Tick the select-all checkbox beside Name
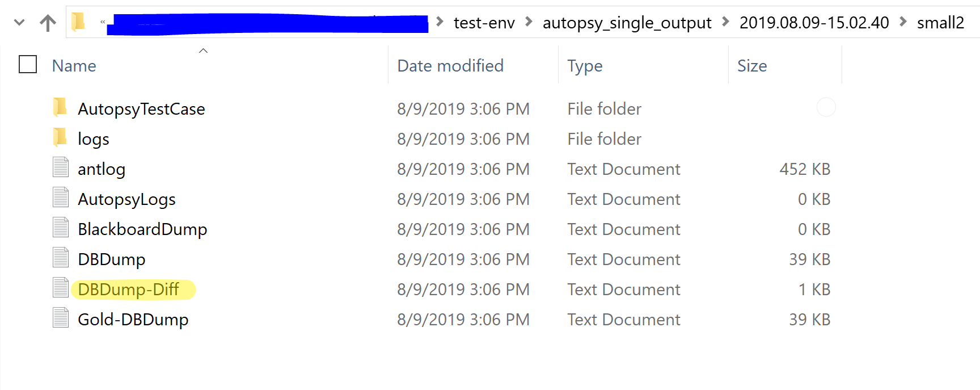Viewport: 980px width, 390px height. coord(28,64)
